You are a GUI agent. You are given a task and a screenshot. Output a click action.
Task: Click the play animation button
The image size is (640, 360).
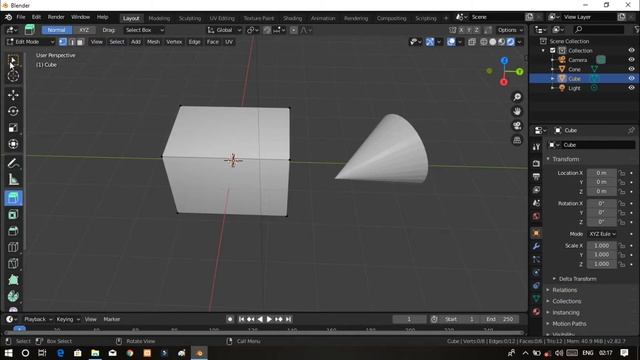[x=269, y=319]
